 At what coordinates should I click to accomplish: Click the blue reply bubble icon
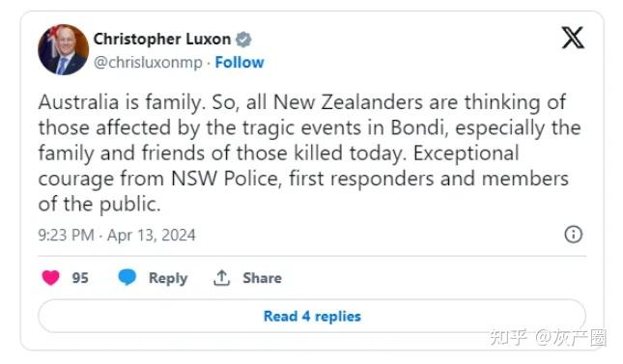(127, 277)
